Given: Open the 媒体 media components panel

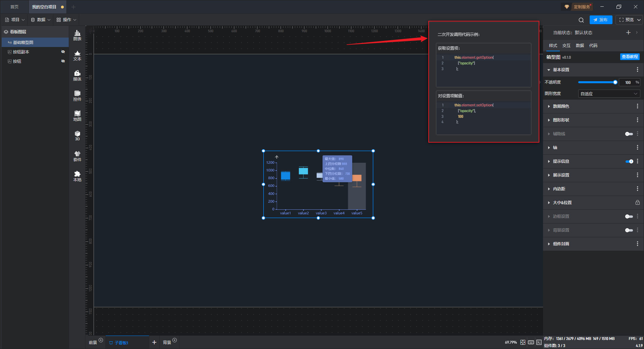Looking at the screenshot, I should pyautogui.click(x=77, y=76).
